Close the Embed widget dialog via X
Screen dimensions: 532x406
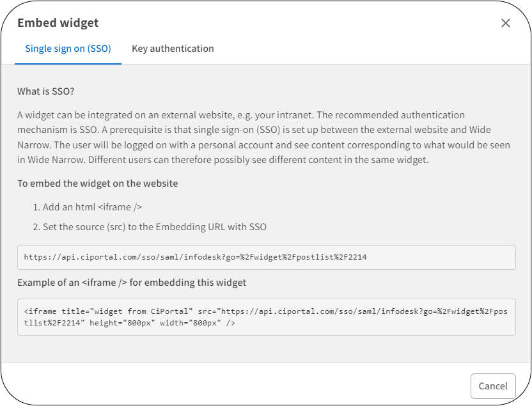click(x=505, y=22)
